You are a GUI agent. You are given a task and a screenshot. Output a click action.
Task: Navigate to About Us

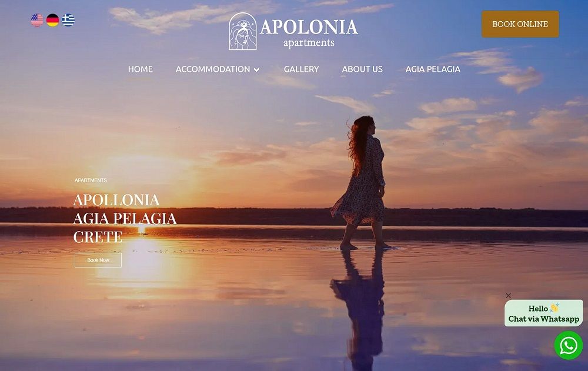tap(362, 69)
